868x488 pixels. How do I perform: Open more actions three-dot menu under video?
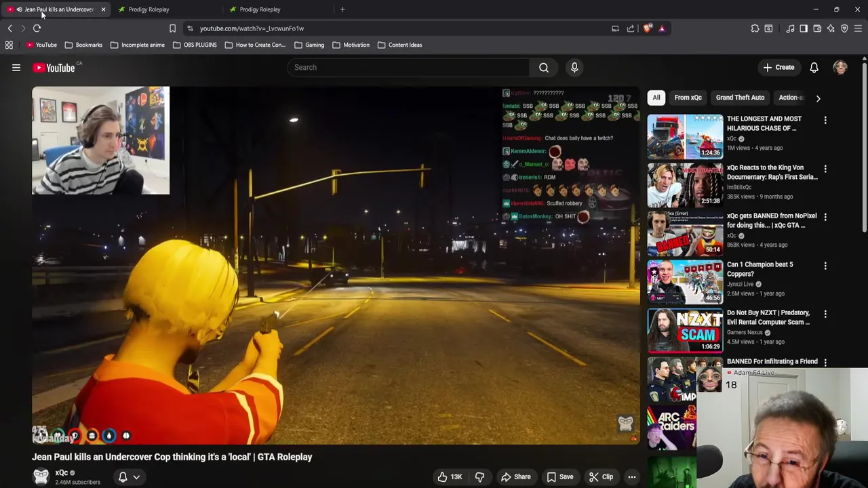point(631,476)
